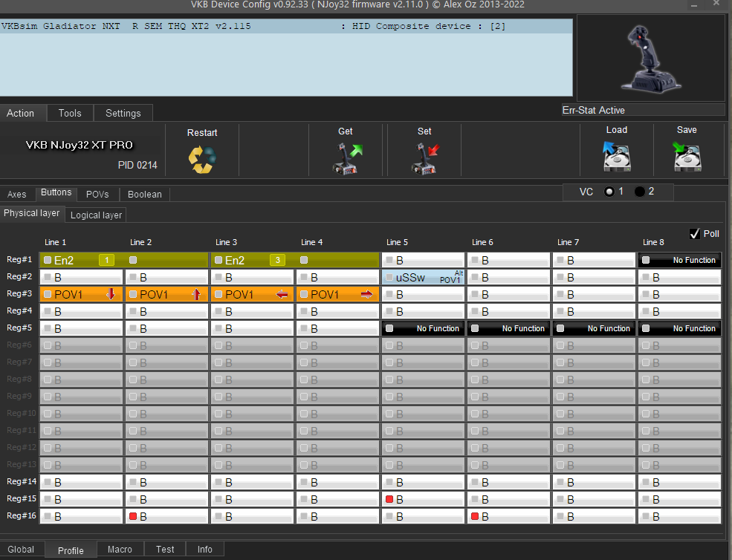This screenshot has width=732, height=560.
Task: Open the Info bottom tab
Action: 205,550
